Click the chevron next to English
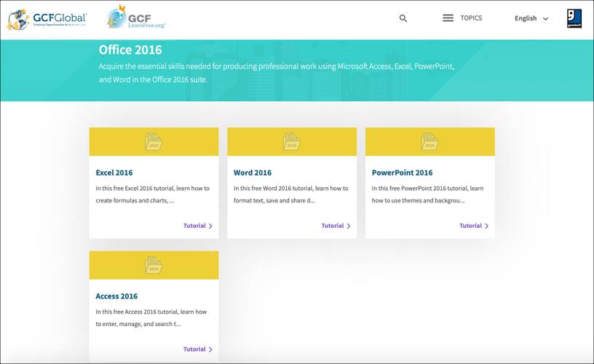Image resolution: width=594 pixels, height=364 pixels. 545,18
